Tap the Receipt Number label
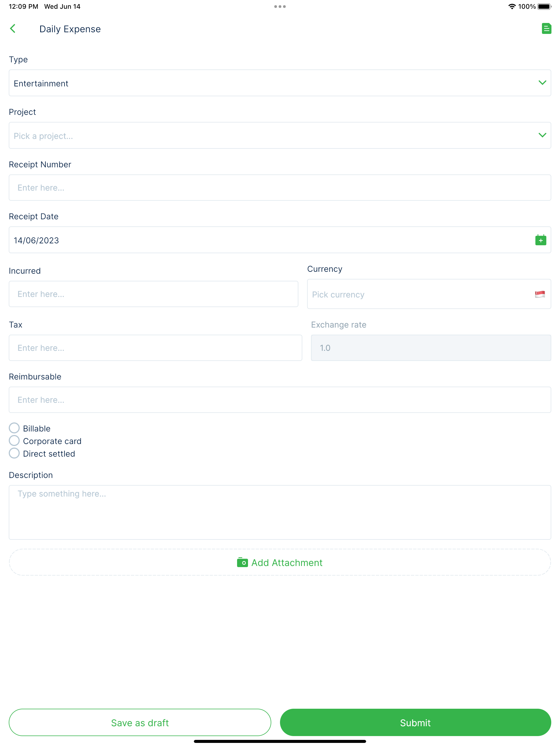The width and height of the screenshot is (560, 747). pyautogui.click(x=40, y=164)
